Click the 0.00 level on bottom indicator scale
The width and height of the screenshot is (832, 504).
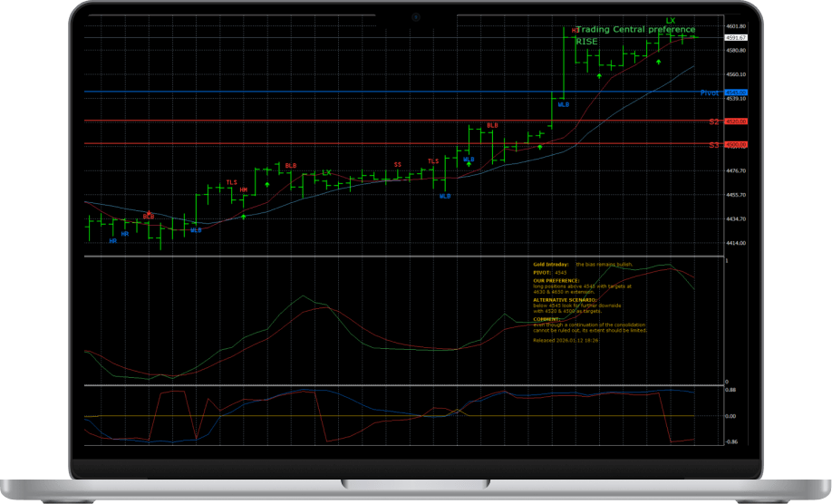[x=730, y=416]
